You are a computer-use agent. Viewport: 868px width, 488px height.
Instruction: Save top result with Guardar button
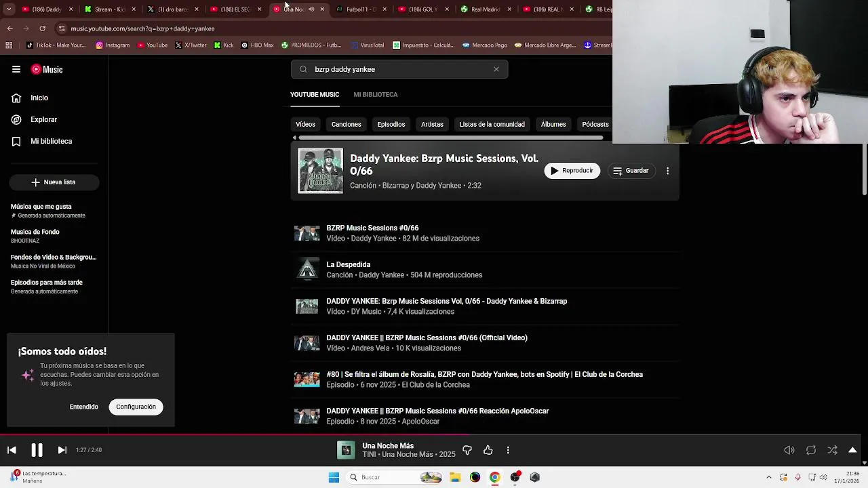(x=631, y=171)
